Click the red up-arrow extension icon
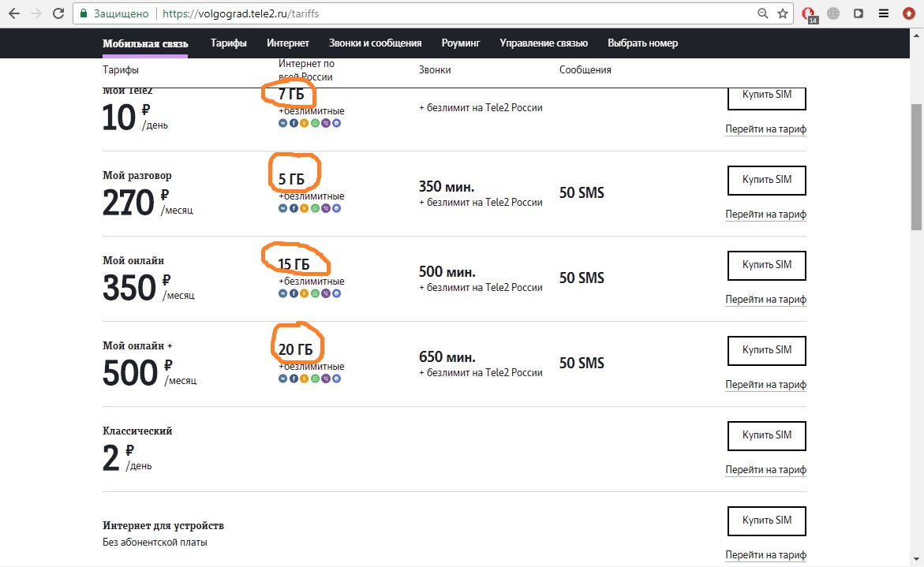 pyautogui.click(x=908, y=13)
